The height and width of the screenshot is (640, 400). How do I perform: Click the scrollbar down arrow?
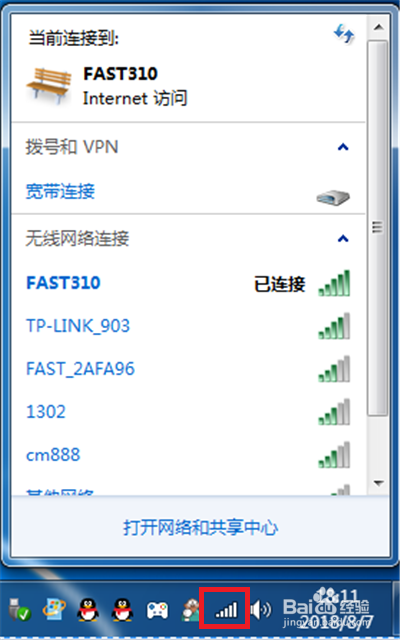[x=378, y=483]
